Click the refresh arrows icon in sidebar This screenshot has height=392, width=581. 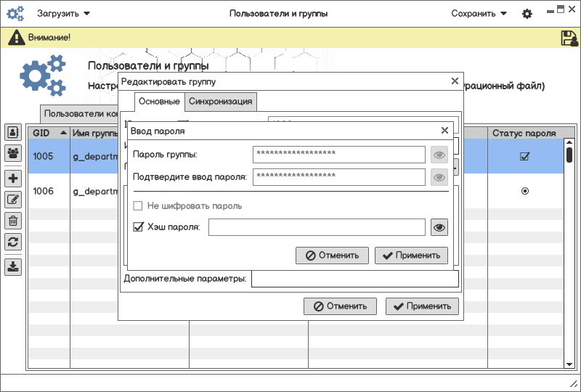(13, 242)
